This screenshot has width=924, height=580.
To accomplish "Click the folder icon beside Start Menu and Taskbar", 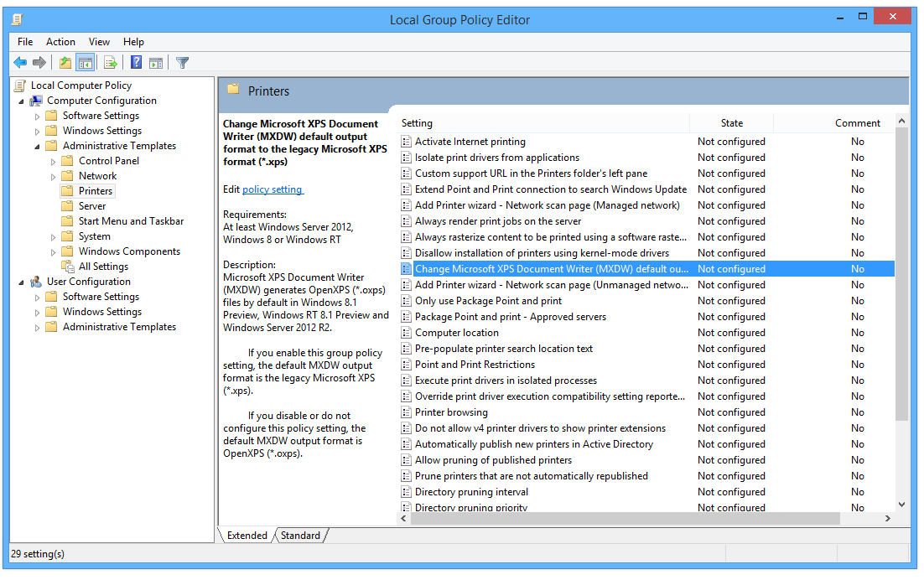I will pos(68,221).
